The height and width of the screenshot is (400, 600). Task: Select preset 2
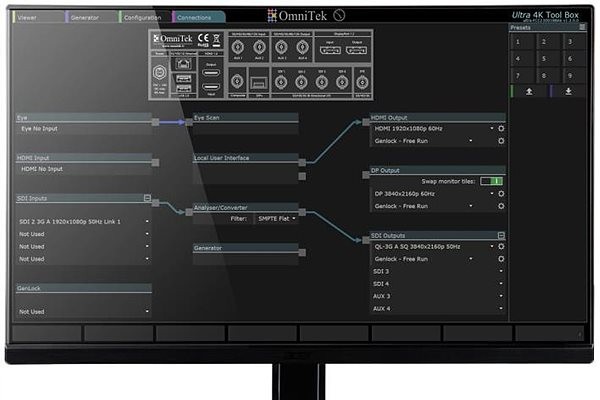(548, 41)
